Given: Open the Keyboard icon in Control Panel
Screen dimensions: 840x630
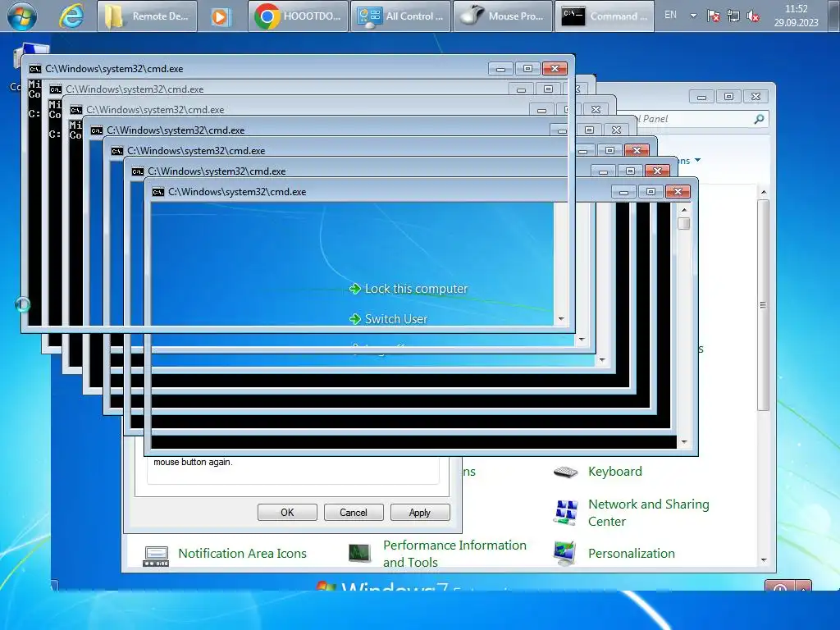Looking at the screenshot, I should click(x=566, y=472).
